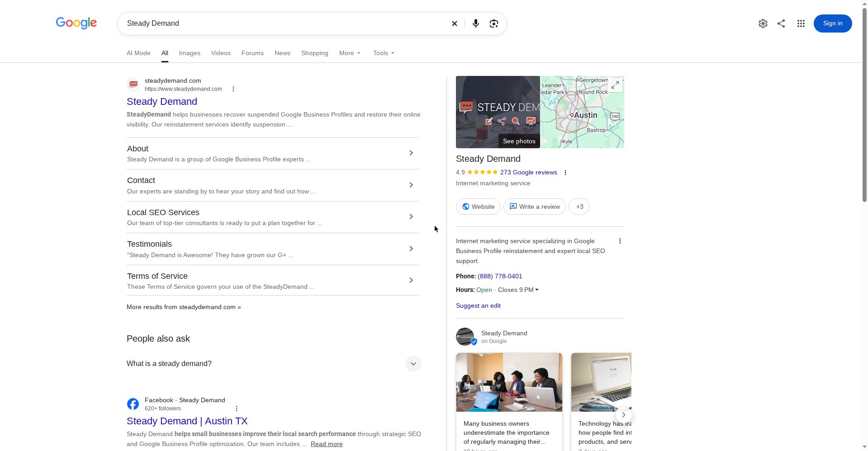Click Write a review button
The height and width of the screenshot is (451, 868).
point(535,207)
